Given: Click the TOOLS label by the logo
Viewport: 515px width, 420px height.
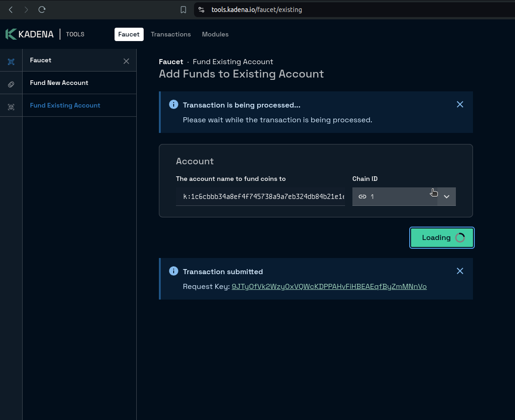Looking at the screenshot, I should click(75, 35).
